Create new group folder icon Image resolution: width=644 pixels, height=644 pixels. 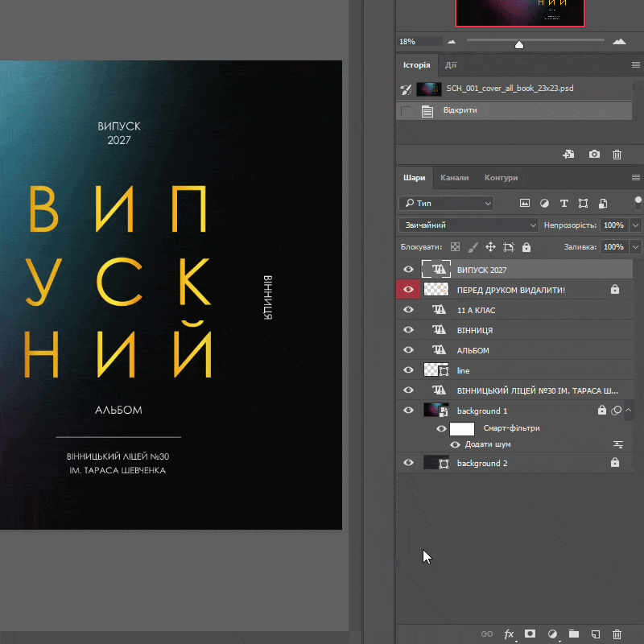pyautogui.click(x=574, y=634)
